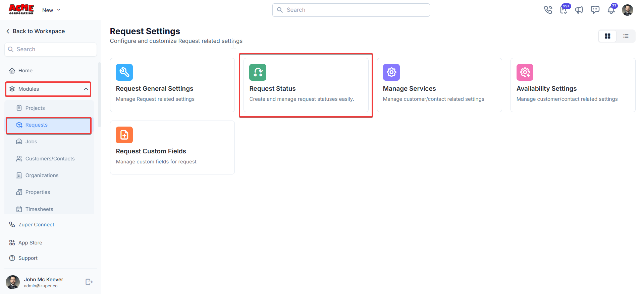Open the announcements megaphone icon
Screen dimensions: 644x294
[x=579, y=10]
